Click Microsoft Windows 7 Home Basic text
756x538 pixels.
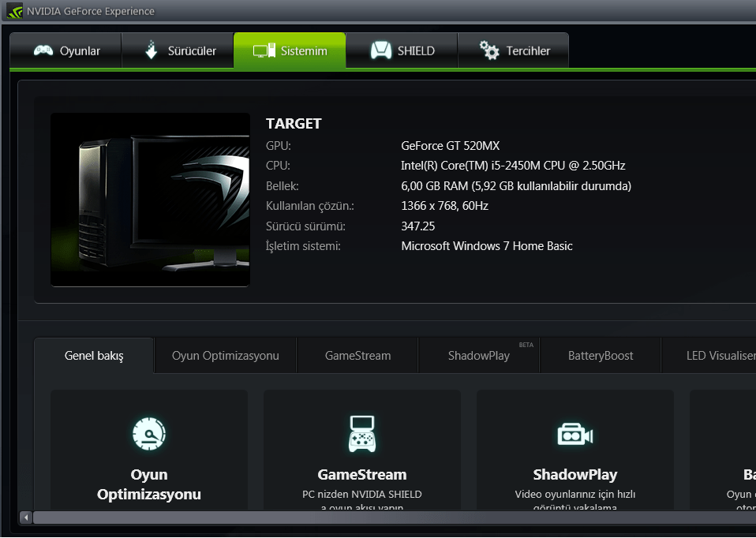point(487,246)
